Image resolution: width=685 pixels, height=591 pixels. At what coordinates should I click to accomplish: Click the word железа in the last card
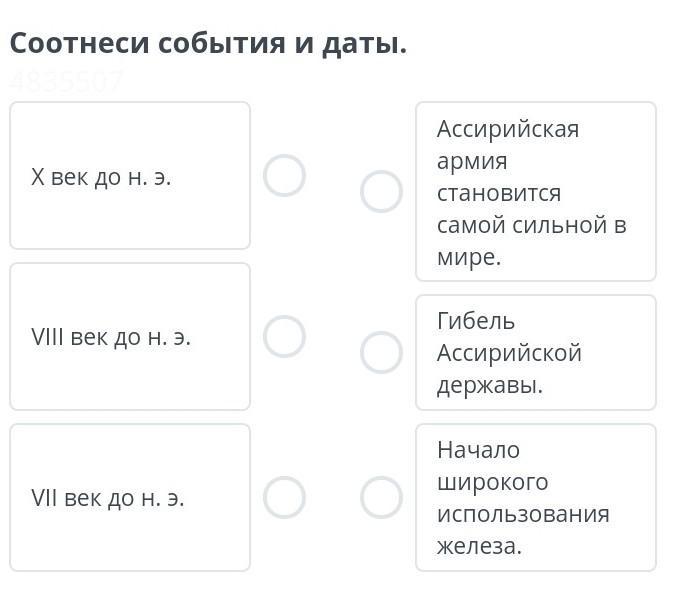479,546
